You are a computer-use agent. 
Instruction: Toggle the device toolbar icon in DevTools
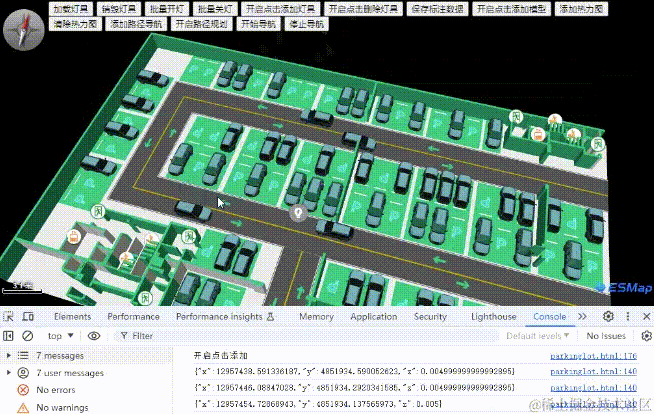(x=28, y=316)
